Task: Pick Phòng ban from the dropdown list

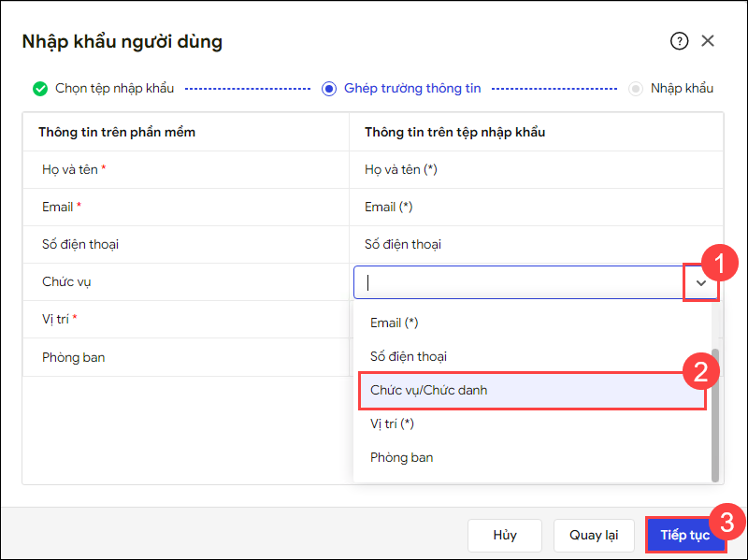Action: pos(402,457)
